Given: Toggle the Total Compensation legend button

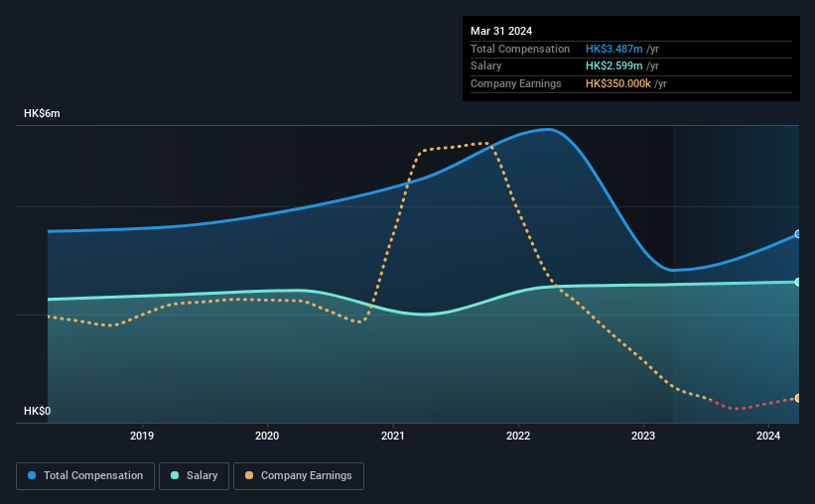Looking at the screenshot, I should click(x=85, y=476).
